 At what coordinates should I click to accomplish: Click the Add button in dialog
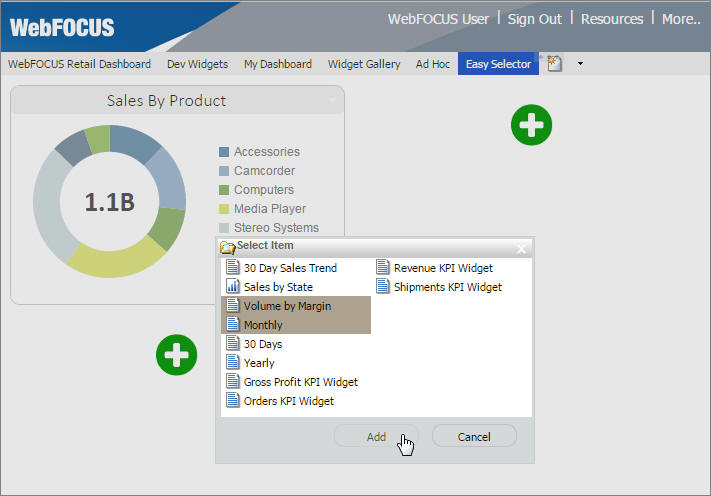click(376, 437)
